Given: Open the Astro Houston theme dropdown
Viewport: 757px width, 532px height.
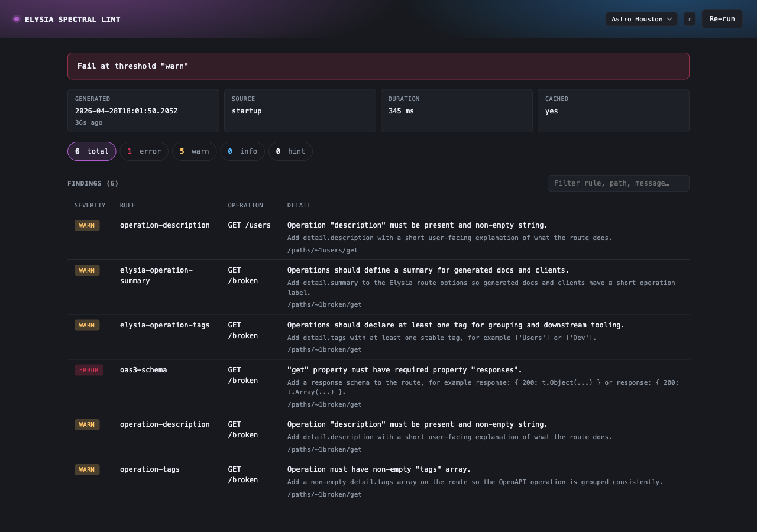Looking at the screenshot, I should pos(642,19).
